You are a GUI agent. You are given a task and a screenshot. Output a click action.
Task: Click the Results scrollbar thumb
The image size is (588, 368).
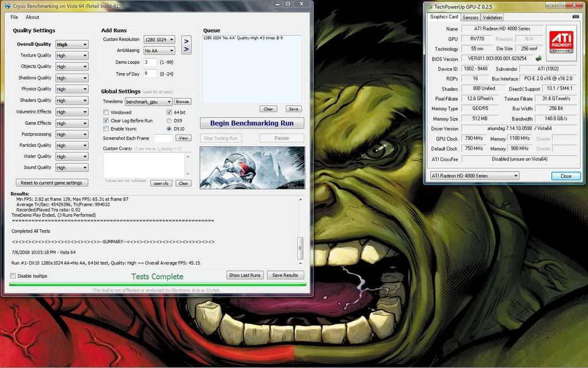click(x=300, y=248)
